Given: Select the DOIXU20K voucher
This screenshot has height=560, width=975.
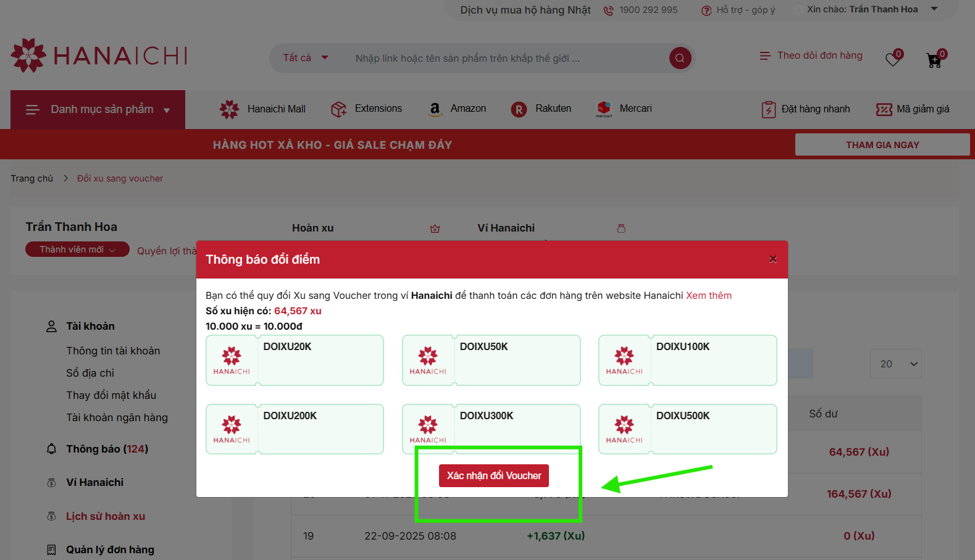Looking at the screenshot, I should click(x=295, y=360).
